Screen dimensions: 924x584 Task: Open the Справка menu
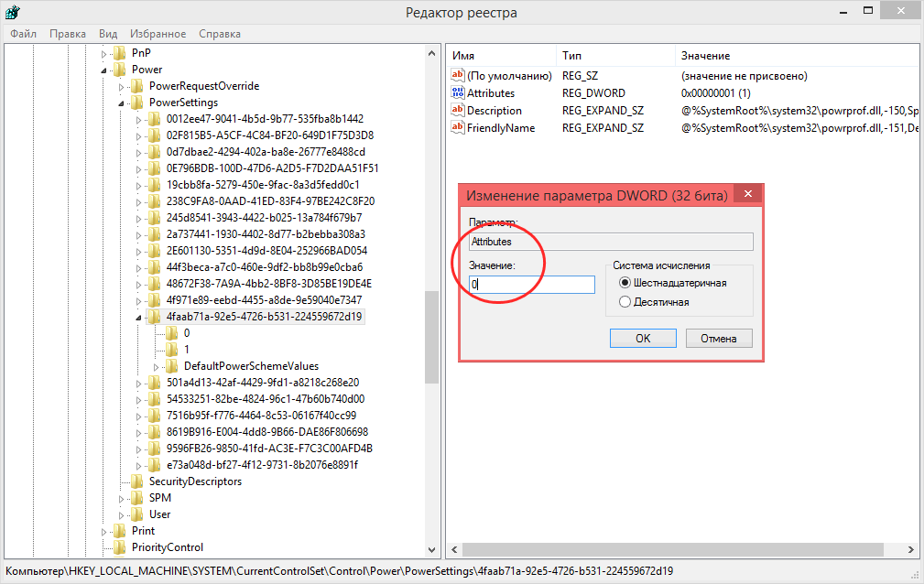click(219, 34)
